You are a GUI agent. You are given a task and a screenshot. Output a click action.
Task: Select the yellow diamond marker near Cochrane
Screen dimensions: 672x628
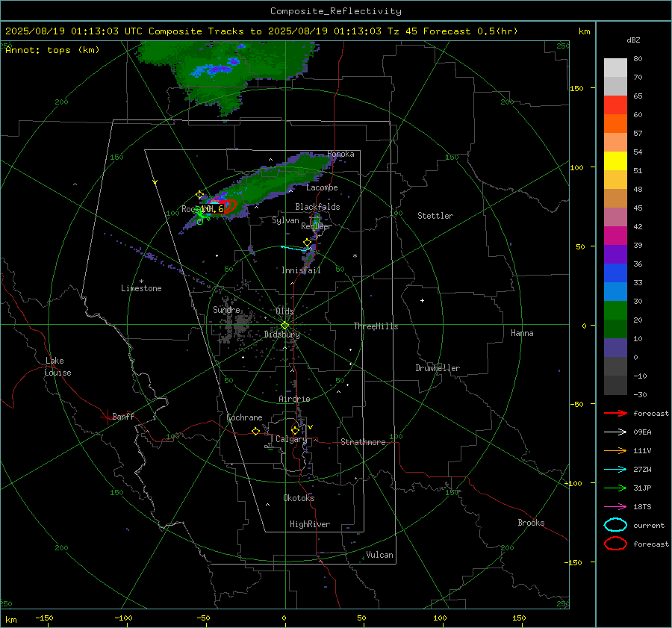pos(256,431)
